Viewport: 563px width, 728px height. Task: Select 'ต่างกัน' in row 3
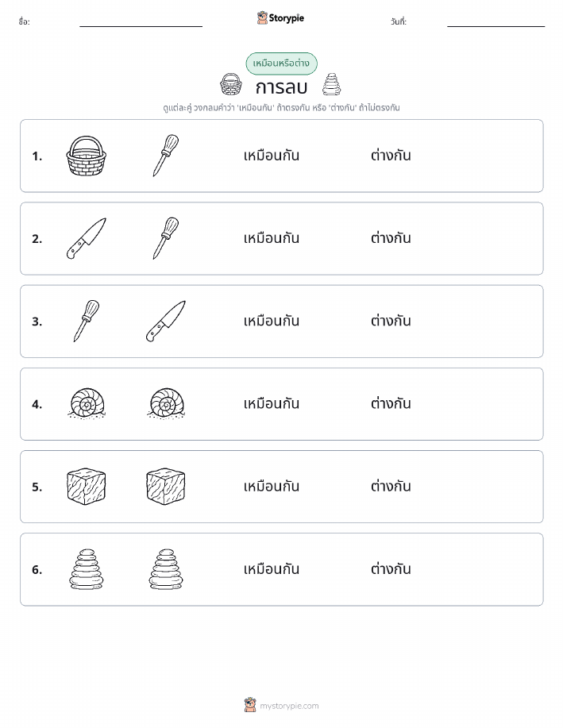coord(391,321)
